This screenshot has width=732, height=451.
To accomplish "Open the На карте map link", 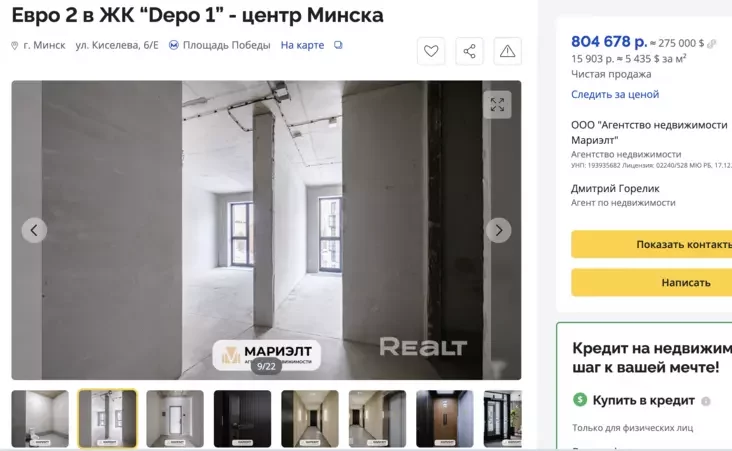I will (x=302, y=45).
